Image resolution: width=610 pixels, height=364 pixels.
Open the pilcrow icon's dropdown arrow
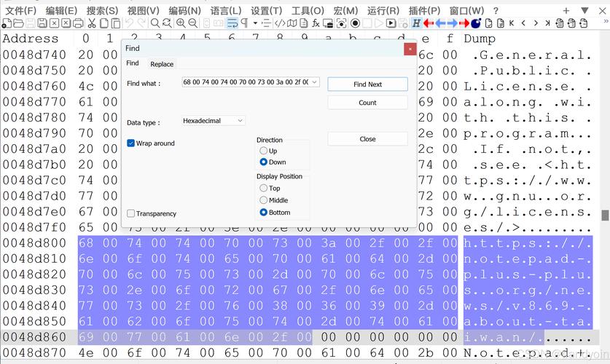tap(255, 23)
